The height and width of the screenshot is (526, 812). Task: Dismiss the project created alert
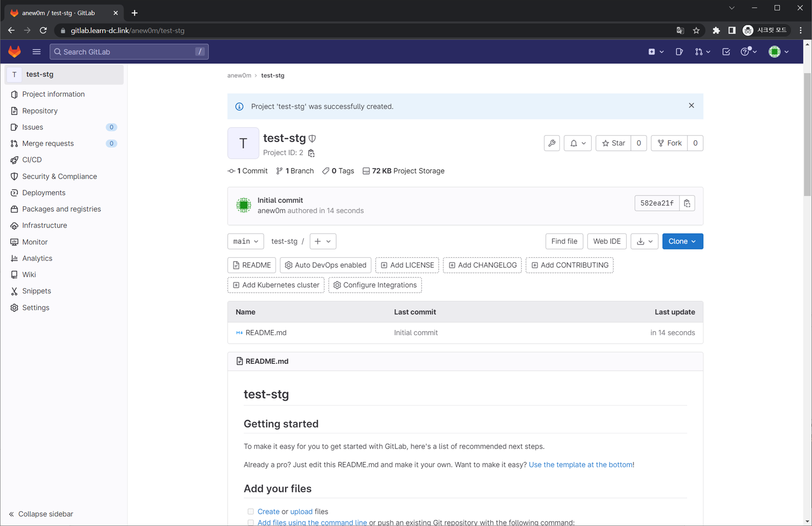(691, 106)
